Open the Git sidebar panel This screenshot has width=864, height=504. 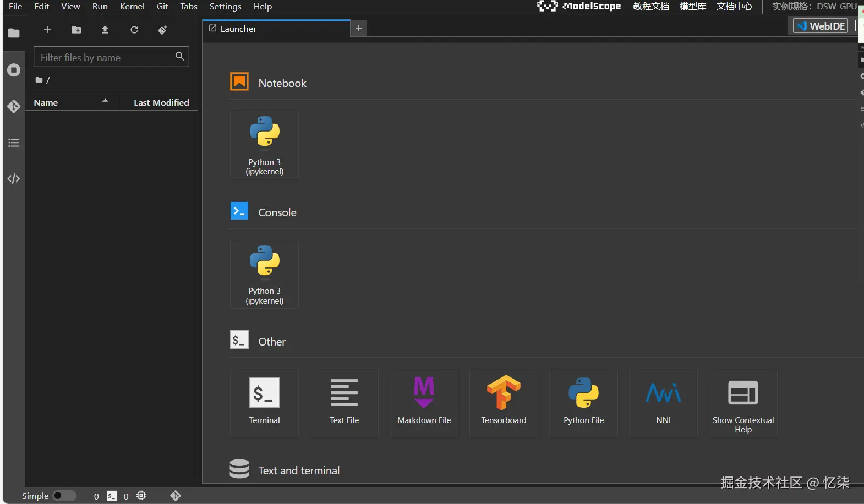14,106
